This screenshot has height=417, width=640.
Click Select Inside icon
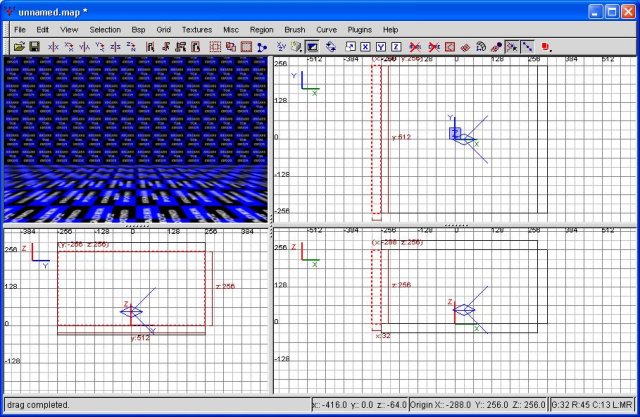pos(196,47)
